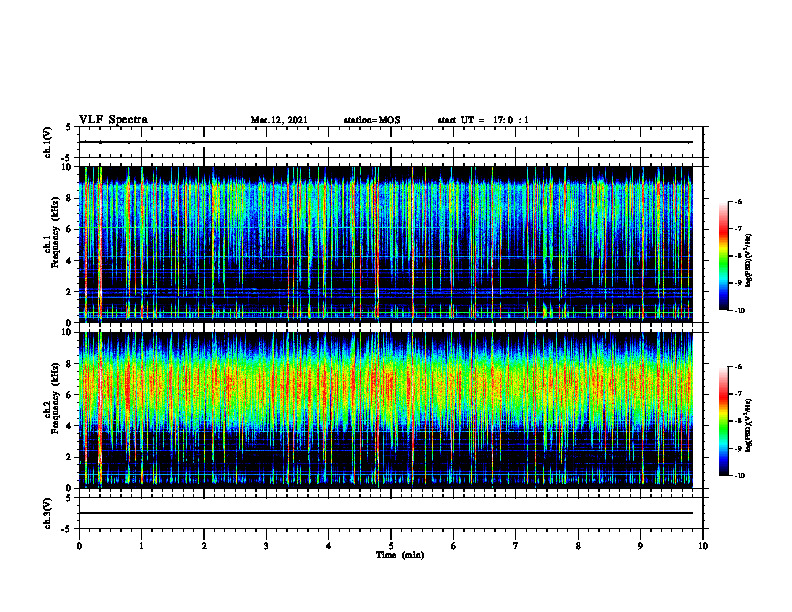Click time axis tick label "3"
This screenshot has width=792, height=612.
coord(266,546)
